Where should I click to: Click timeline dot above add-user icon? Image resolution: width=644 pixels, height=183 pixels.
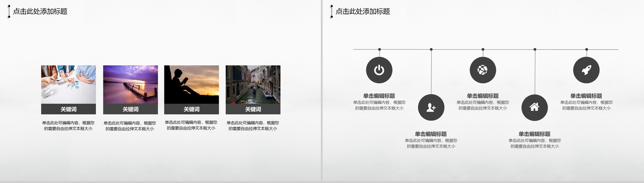431,49
